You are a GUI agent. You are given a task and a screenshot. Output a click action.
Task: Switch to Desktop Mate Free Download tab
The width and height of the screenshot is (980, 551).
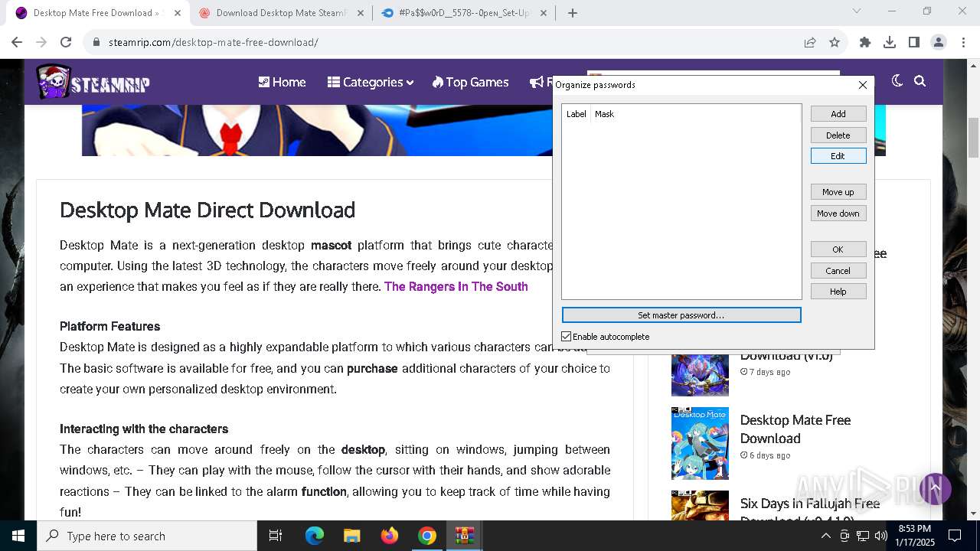pos(96,13)
